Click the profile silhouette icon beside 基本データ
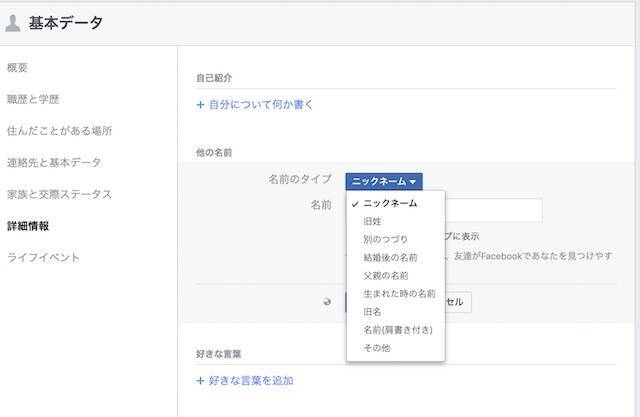 (14, 23)
